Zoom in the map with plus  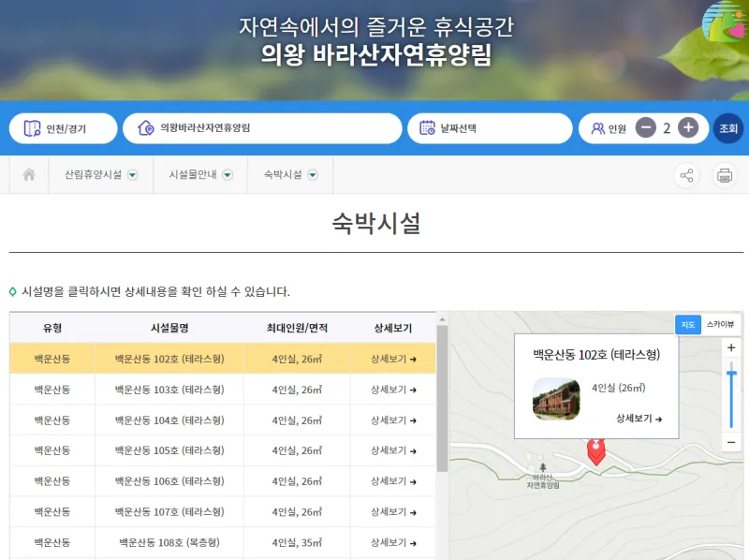click(x=731, y=347)
